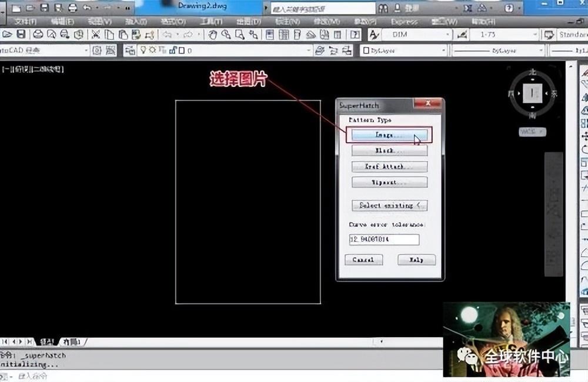Click the Table Style icon

pos(549,35)
